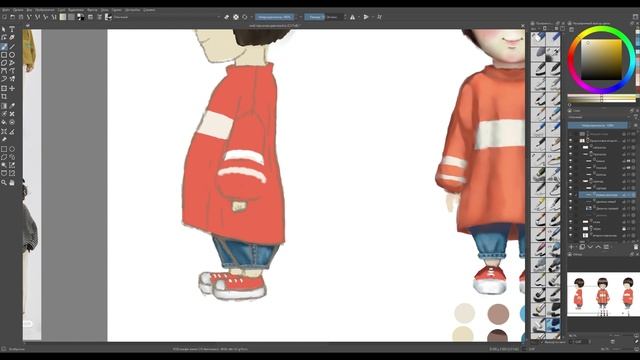The width and height of the screenshot is (640, 360).
Task: Click the open document tab title
Action: pyautogui.click(x=275, y=25)
